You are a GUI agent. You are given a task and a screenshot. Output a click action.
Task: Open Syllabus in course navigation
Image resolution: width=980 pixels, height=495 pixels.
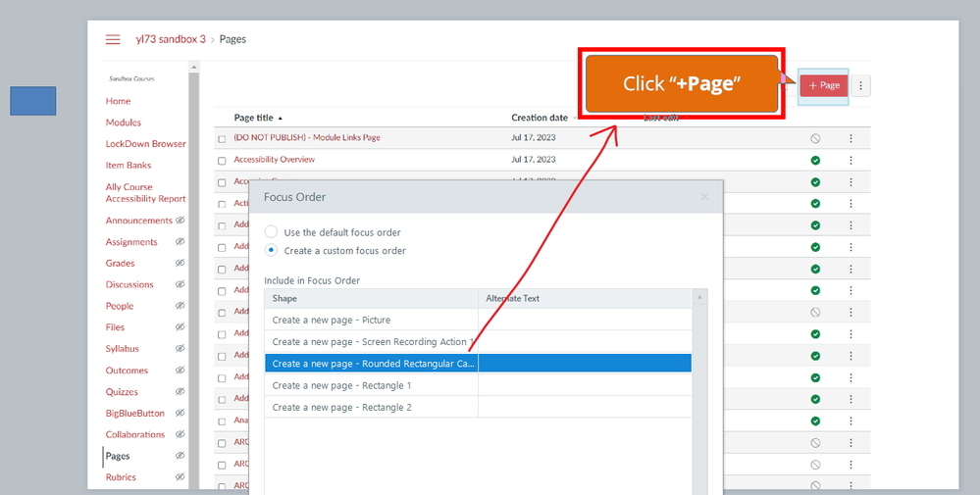[x=122, y=348]
